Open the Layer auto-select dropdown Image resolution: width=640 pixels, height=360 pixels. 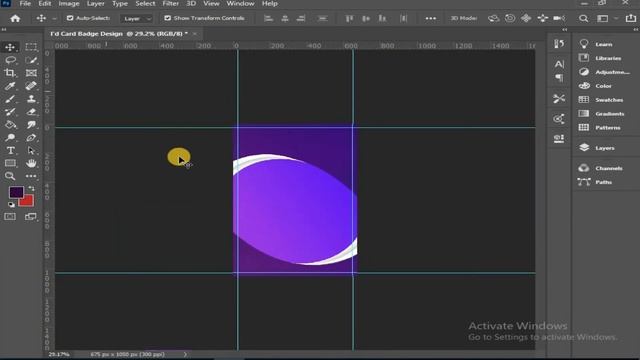pos(137,18)
